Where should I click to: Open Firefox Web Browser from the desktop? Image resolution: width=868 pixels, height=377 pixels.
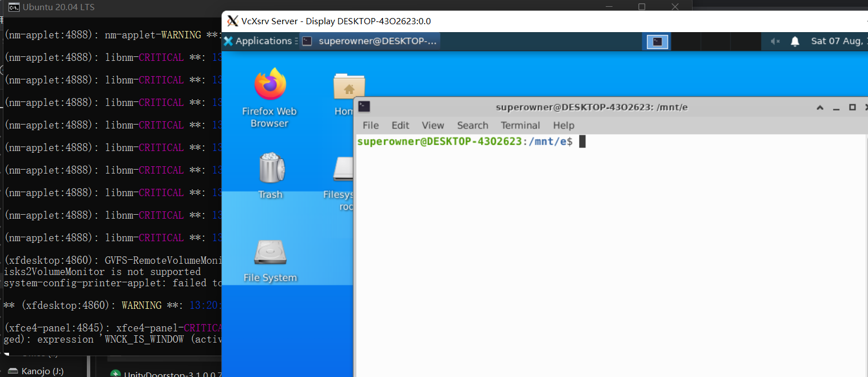(x=269, y=89)
